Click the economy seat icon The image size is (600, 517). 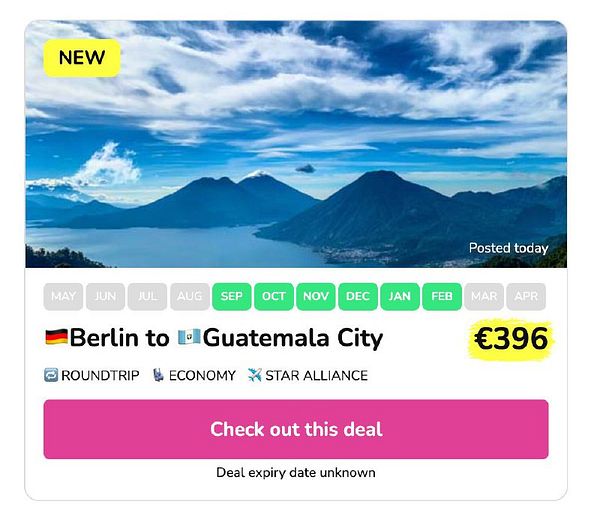(x=158, y=375)
